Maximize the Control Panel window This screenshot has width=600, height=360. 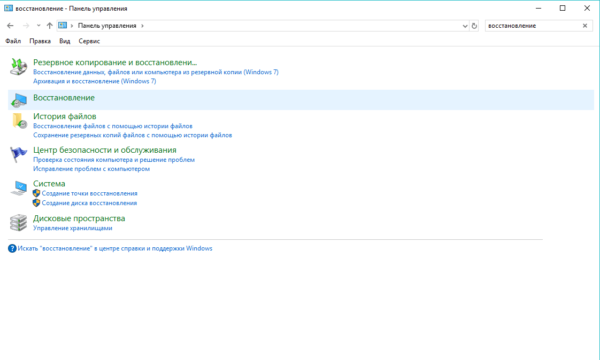point(562,8)
